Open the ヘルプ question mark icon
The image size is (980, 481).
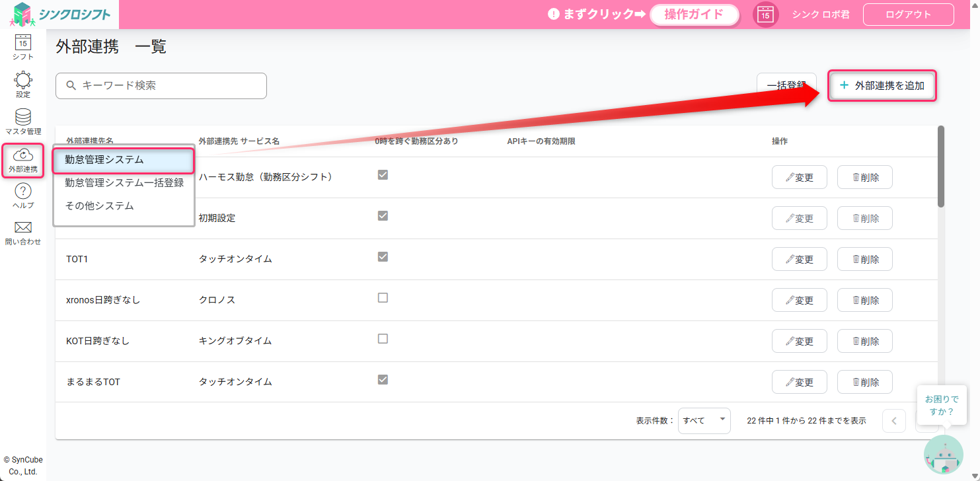point(23,192)
